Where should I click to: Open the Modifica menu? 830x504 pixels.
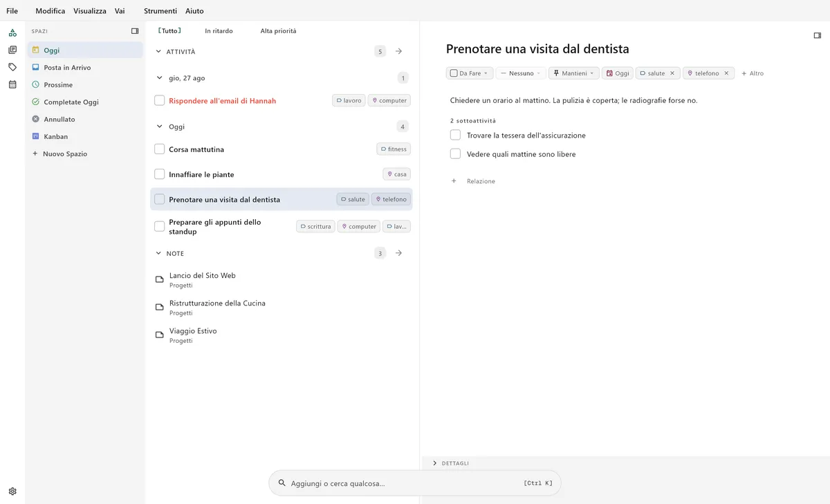tap(50, 11)
